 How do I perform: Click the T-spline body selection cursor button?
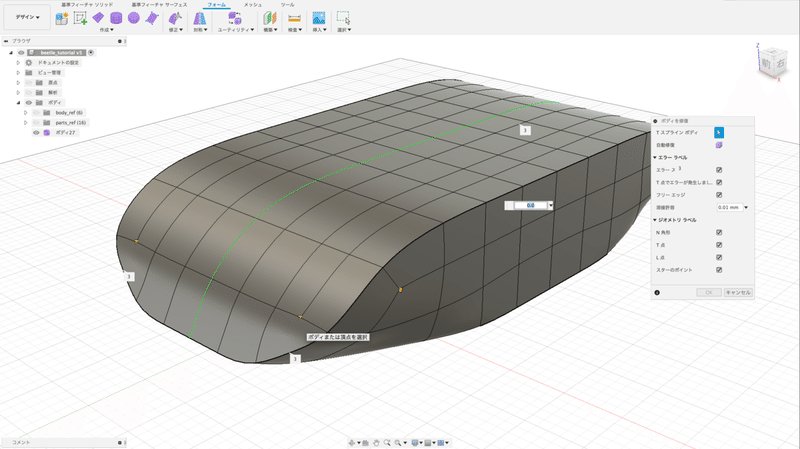coord(719,133)
